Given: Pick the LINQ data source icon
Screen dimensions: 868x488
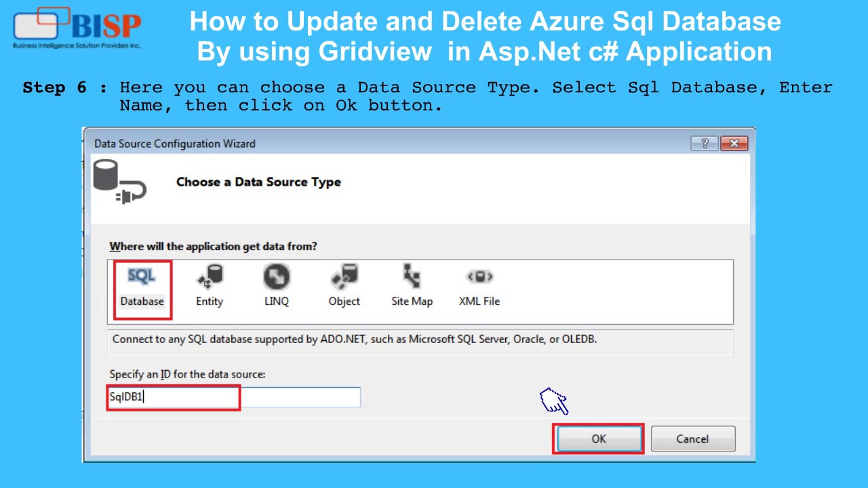Looking at the screenshot, I should [277, 277].
